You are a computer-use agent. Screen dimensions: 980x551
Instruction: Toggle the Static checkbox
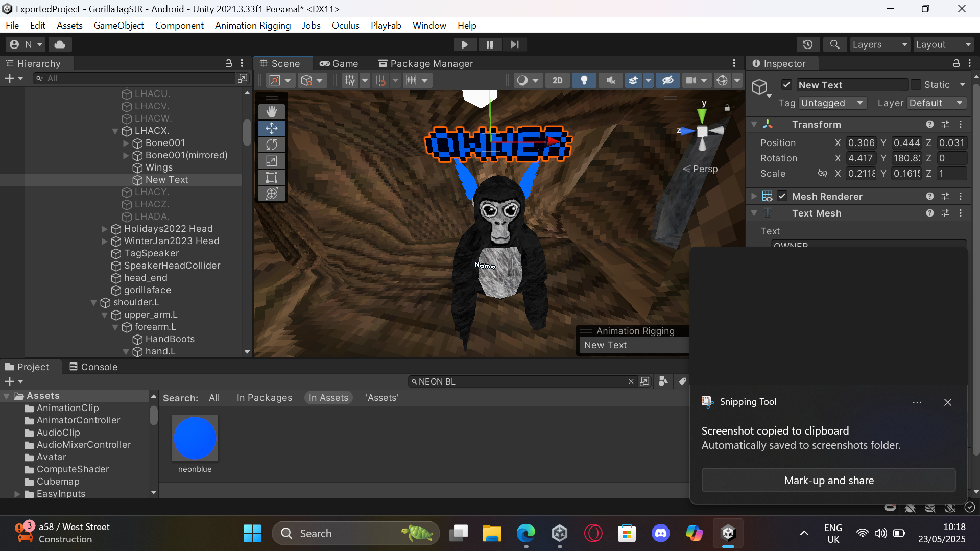[916, 85]
